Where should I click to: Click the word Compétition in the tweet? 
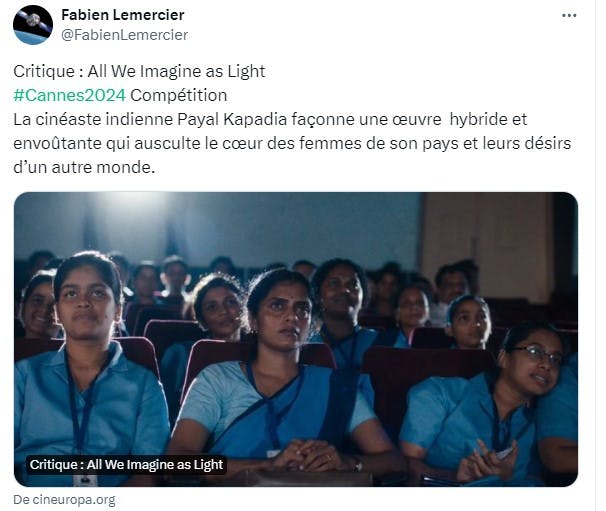179,95
